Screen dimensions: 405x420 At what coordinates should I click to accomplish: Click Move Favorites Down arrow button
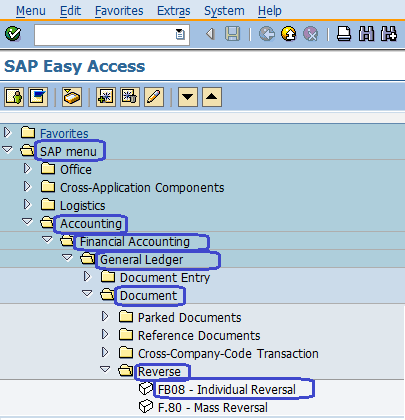coord(188,97)
